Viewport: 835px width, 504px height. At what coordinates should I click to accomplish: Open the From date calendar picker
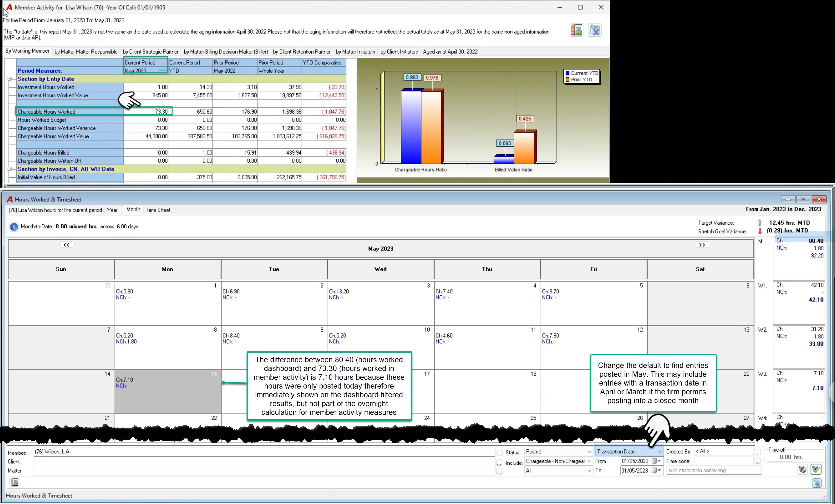coord(657,461)
